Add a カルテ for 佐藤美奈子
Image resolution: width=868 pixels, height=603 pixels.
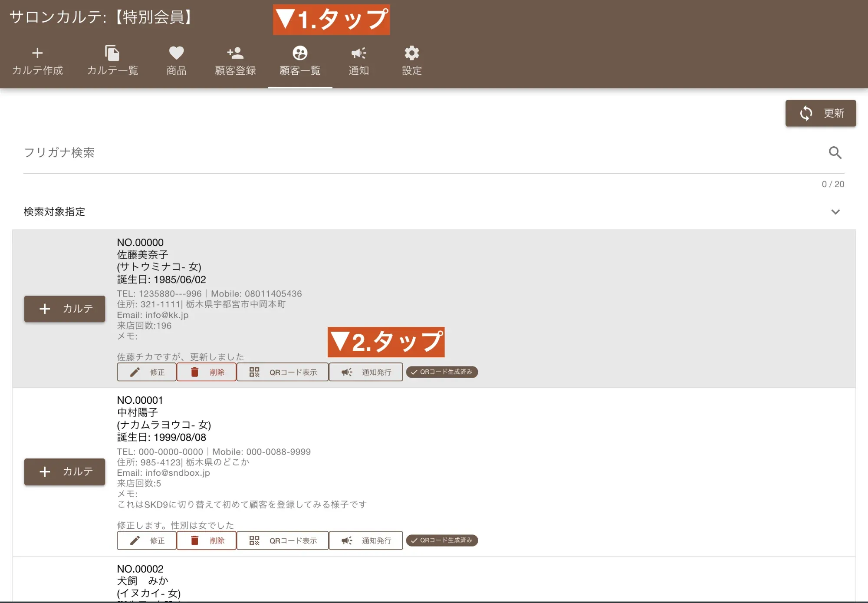click(64, 309)
